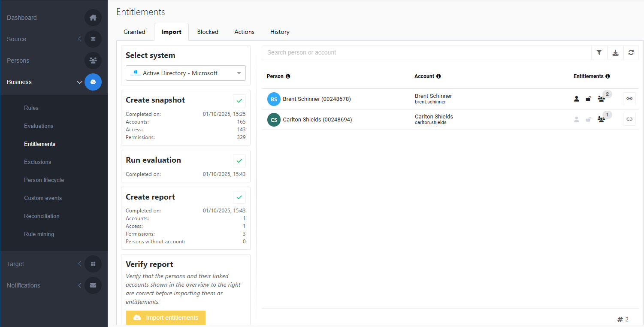The image size is (644, 327).
Task: Switch to the History tab
Action: tap(280, 32)
